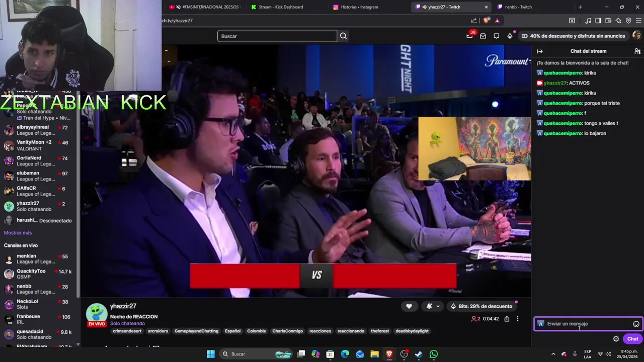Open NeckoLol channel in sidebar

pos(39,304)
